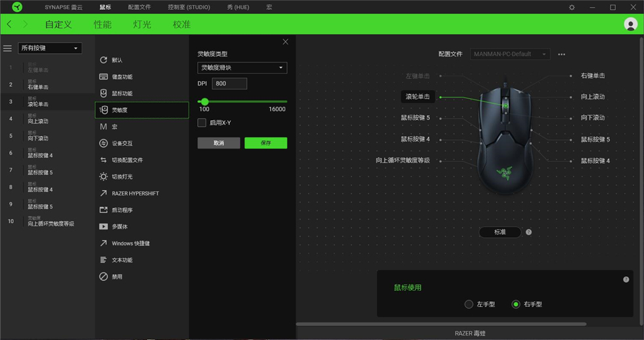Viewport: 644px width, 340px height.
Task: Select the 切换配置文件 icon
Action: point(104,160)
